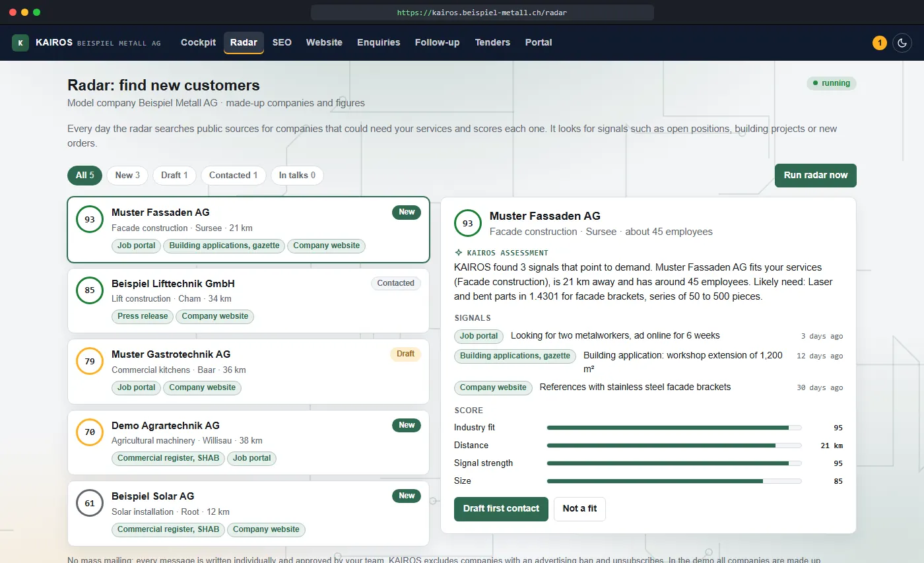Open the Cockpit tab

point(198,43)
